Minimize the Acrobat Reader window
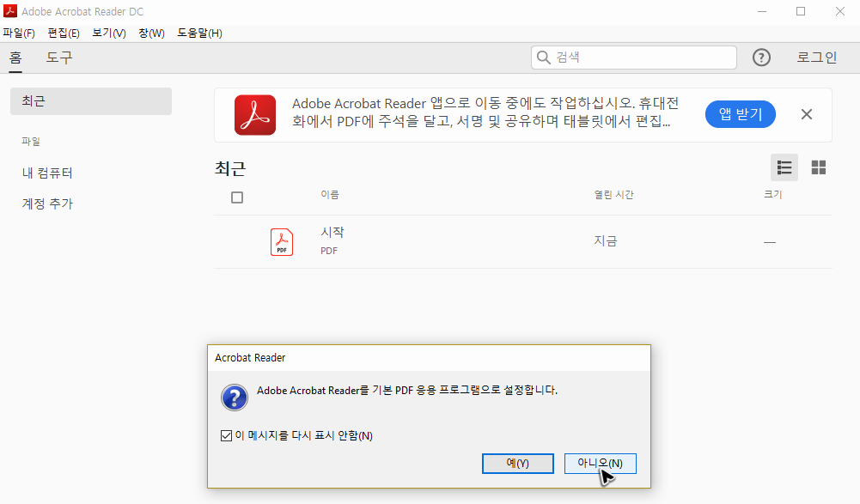Viewport: 860px width, 504px height. click(x=762, y=11)
